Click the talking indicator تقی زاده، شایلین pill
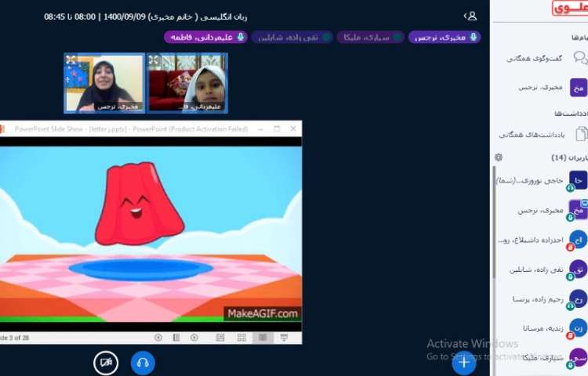The width and height of the screenshot is (588, 376). click(292, 37)
